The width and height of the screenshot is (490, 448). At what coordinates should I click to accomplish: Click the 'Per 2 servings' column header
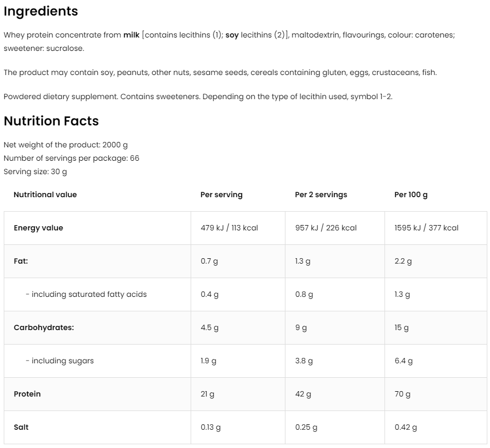tap(321, 195)
